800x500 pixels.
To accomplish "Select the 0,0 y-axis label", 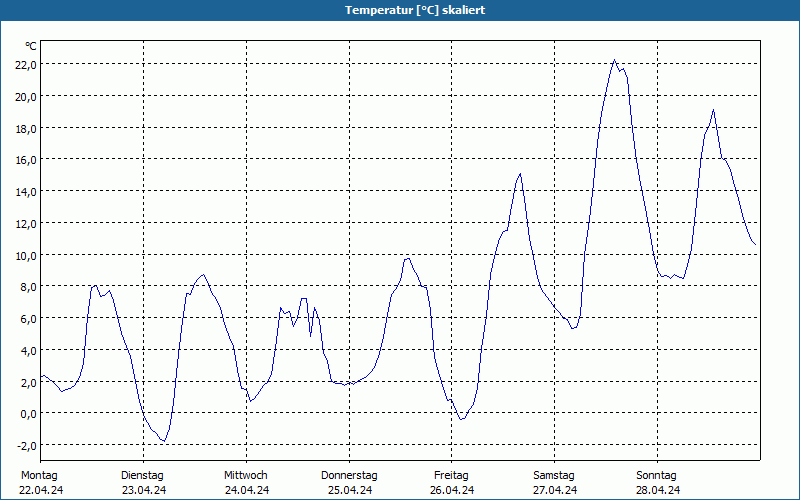I will point(28,414).
